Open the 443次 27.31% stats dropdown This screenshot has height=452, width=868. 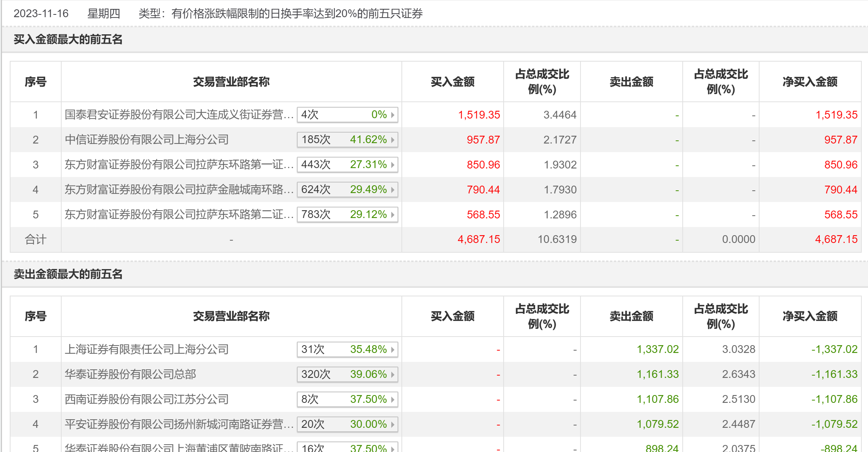point(347,165)
